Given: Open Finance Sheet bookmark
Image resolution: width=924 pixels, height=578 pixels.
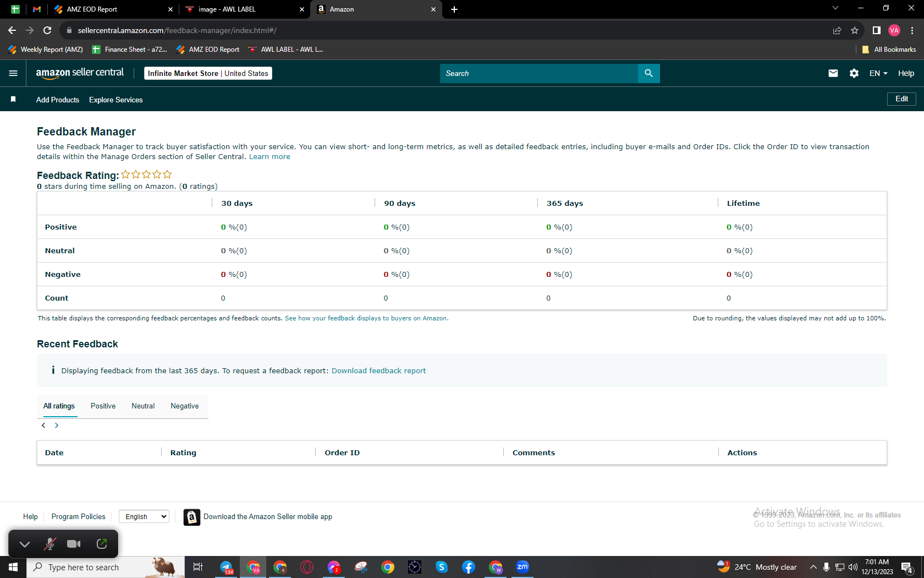Looking at the screenshot, I should pos(130,50).
